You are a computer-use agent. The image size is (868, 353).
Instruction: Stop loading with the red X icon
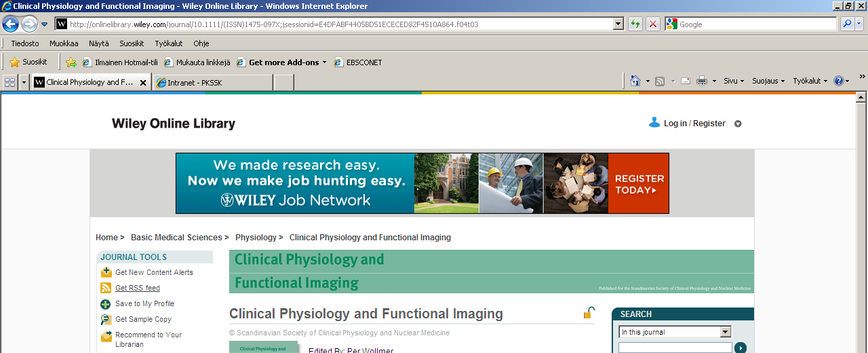pos(653,24)
